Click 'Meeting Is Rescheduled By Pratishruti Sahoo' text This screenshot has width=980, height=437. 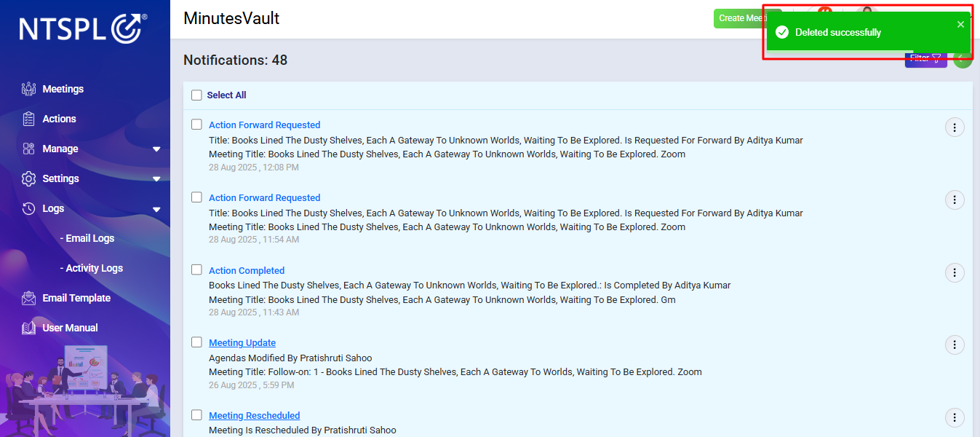(303, 430)
